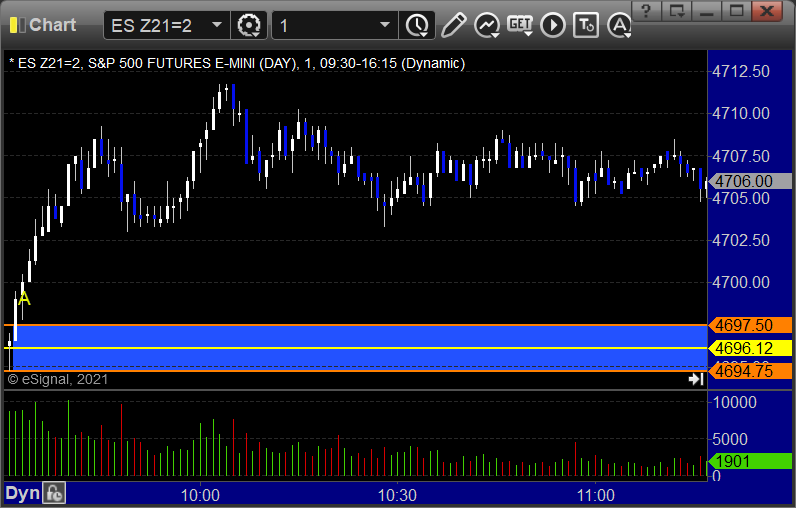Image resolution: width=796 pixels, height=508 pixels.
Task: Click the 4706.00 current price marker
Action: pyautogui.click(x=750, y=181)
